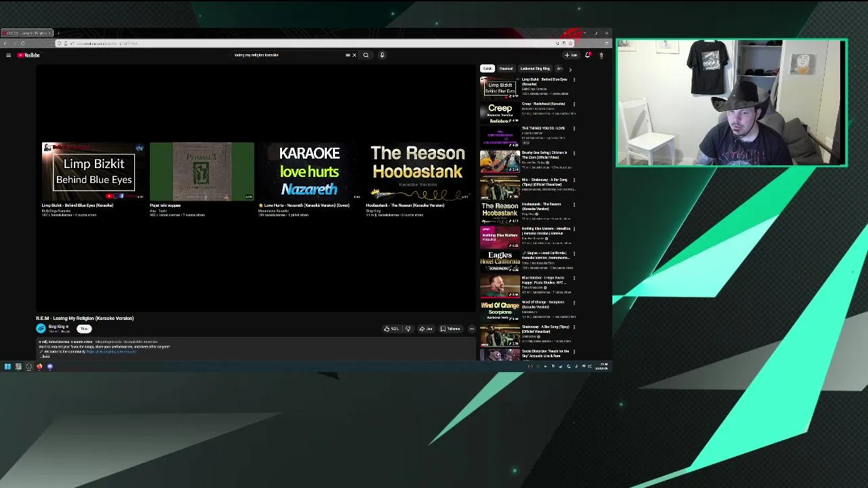Image resolution: width=868 pixels, height=488 pixels.
Task: Play Love Hurts Nazareth karaoke end-screen video
Action: (309, 171)
